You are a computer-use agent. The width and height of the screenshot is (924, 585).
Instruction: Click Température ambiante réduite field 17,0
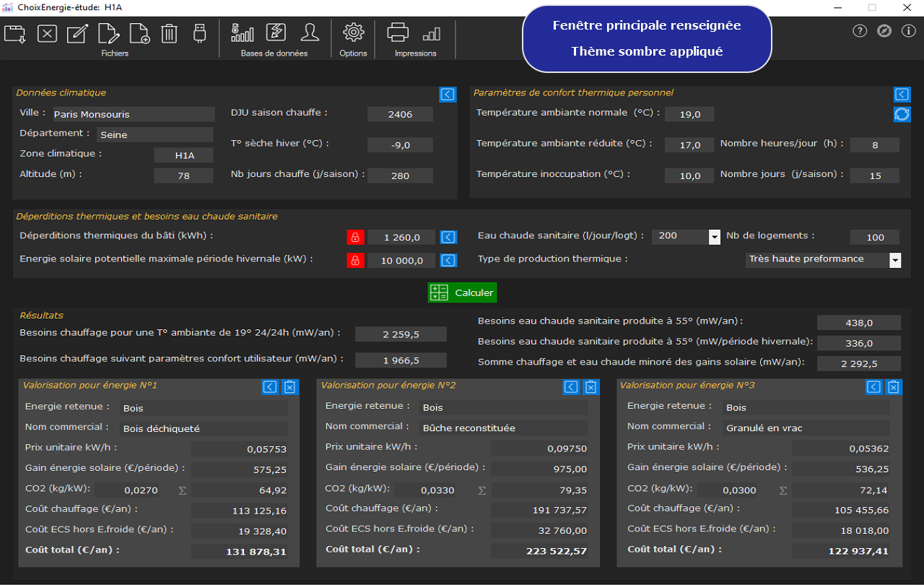(689, 145)
